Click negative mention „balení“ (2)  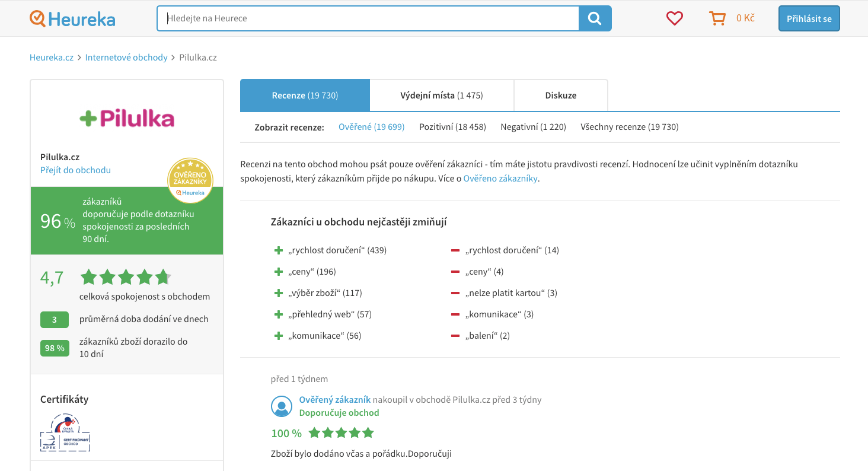pyautogui.click(x=487, y=336)
